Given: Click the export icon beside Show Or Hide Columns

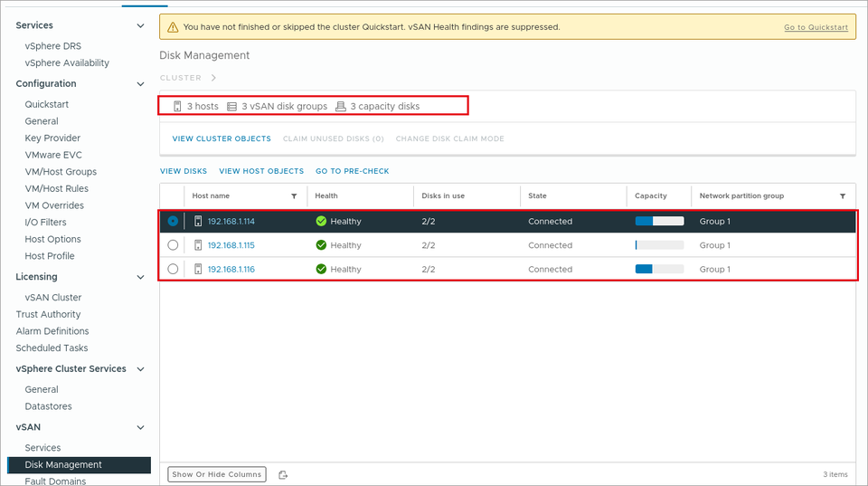Looking at the screenshot, I should tap(283, 475).
